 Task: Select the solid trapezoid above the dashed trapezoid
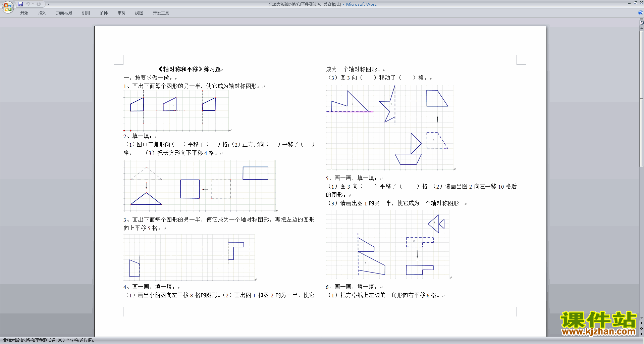pos(437,98)
